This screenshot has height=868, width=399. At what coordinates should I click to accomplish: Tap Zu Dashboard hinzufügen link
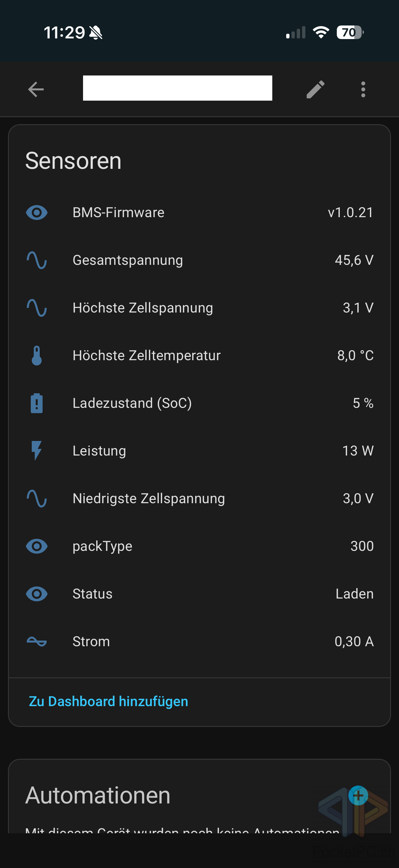[x=109, y=701]
